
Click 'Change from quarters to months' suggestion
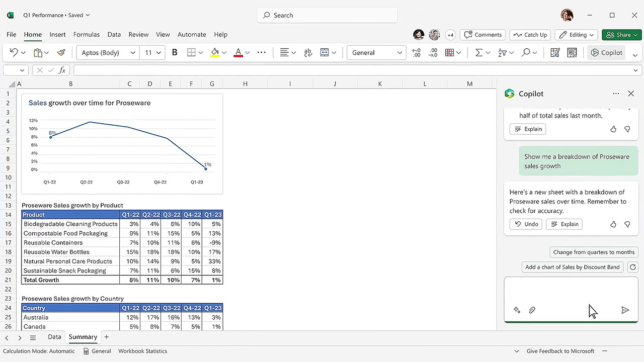coord(594,252)
